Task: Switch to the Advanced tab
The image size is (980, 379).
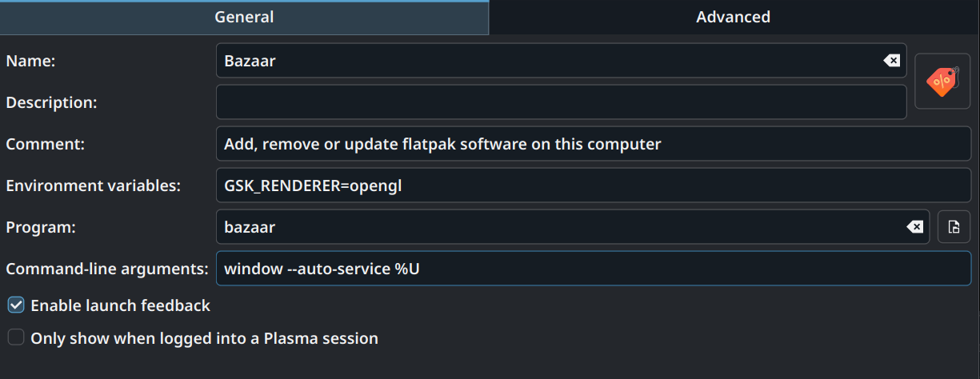Action: click(734, 17)
